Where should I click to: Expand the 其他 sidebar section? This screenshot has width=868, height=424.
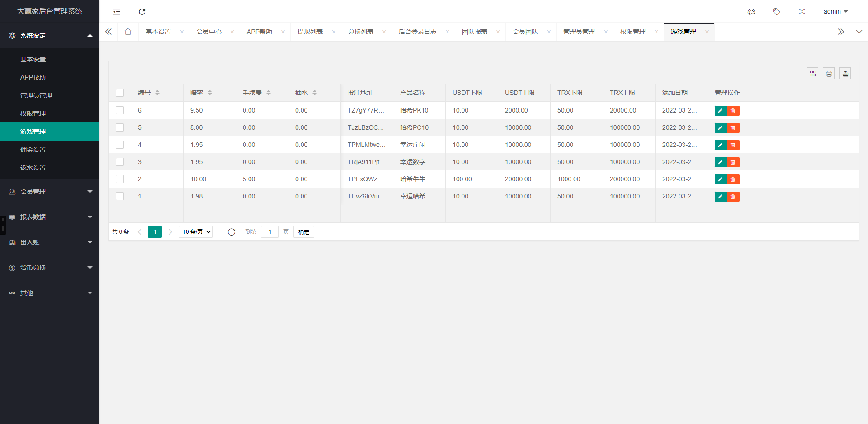point(50,293)
